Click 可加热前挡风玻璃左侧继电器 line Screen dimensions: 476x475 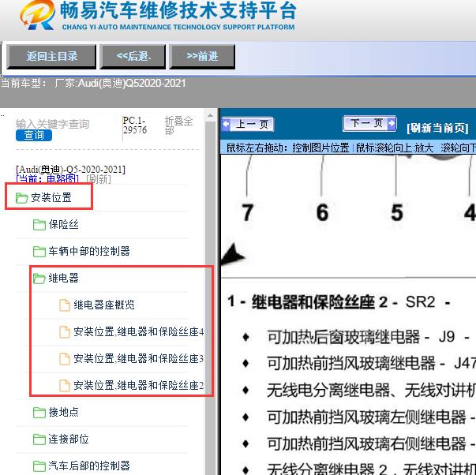pos(371,417)
